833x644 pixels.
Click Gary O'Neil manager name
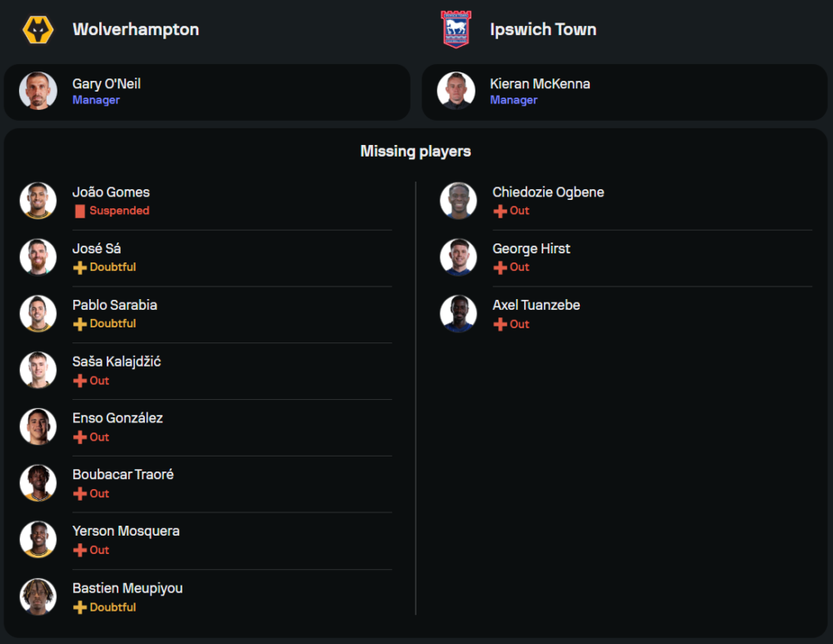point(107,84)
